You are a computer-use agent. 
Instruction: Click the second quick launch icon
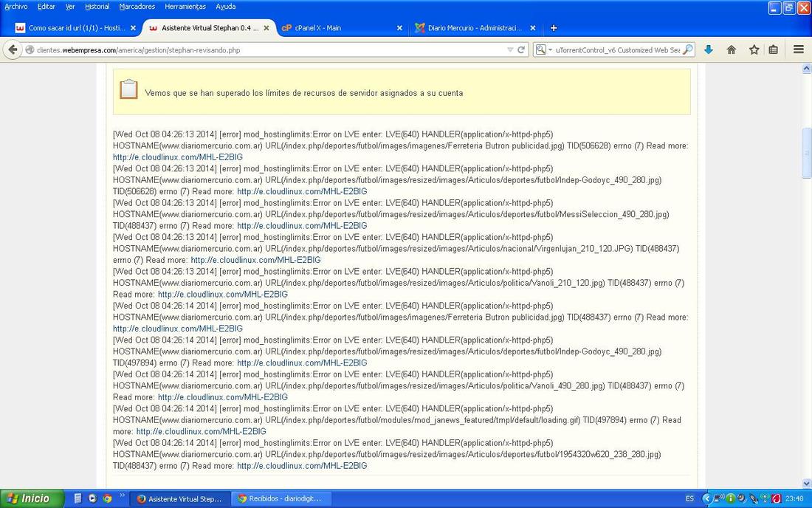click(93, 498)
